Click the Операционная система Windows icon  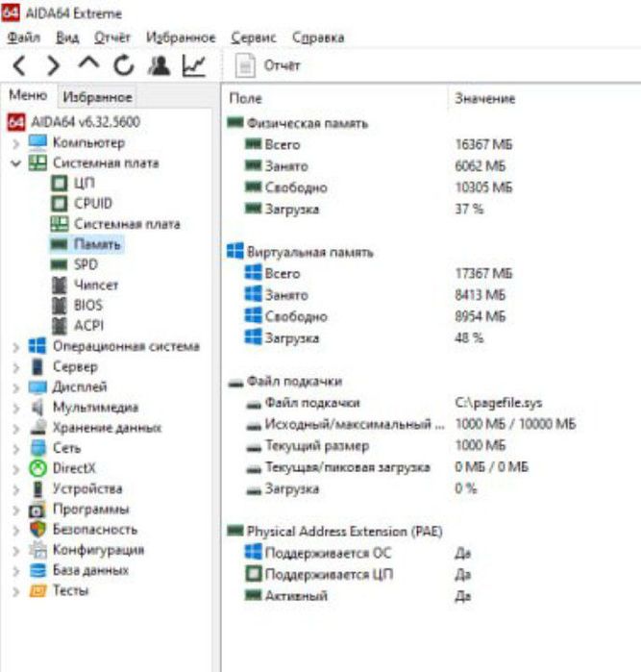pos(37,346)
